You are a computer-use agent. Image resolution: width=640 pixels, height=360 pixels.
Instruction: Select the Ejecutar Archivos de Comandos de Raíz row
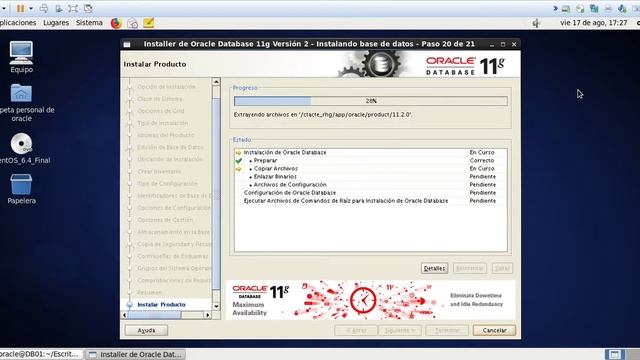(x=370, y=201)
